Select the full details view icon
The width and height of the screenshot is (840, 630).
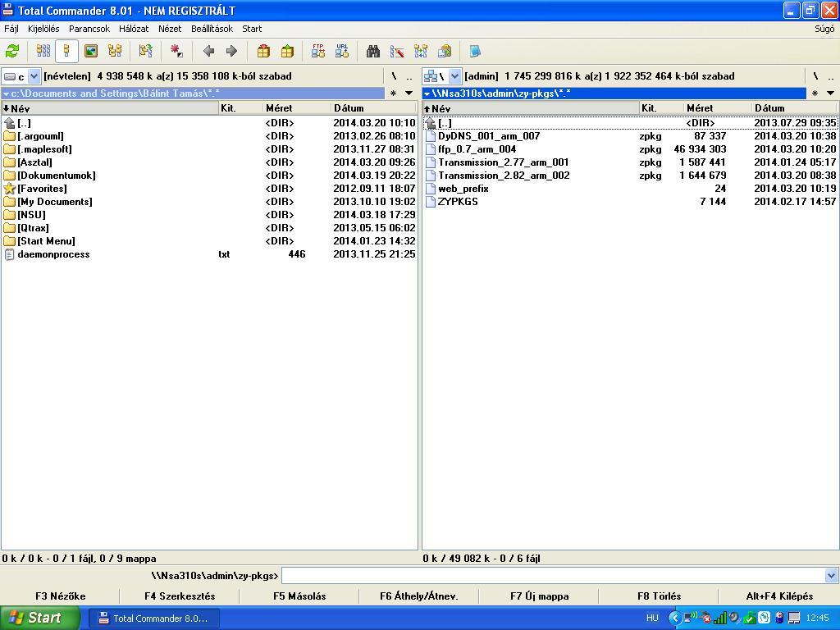[66, 52]
